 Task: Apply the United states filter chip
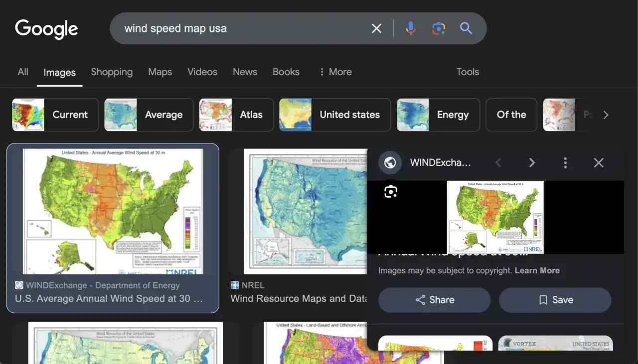pos(335,115)
